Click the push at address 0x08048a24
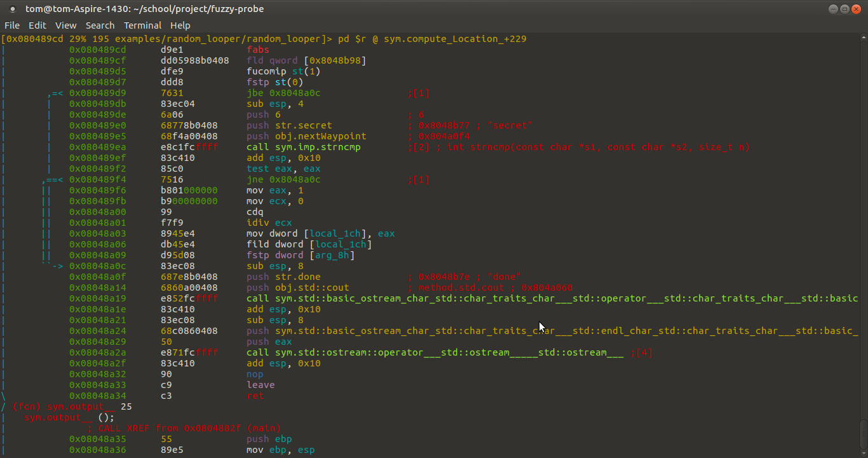The height and width of the screenshot is (458, 868). pos(552,331)
